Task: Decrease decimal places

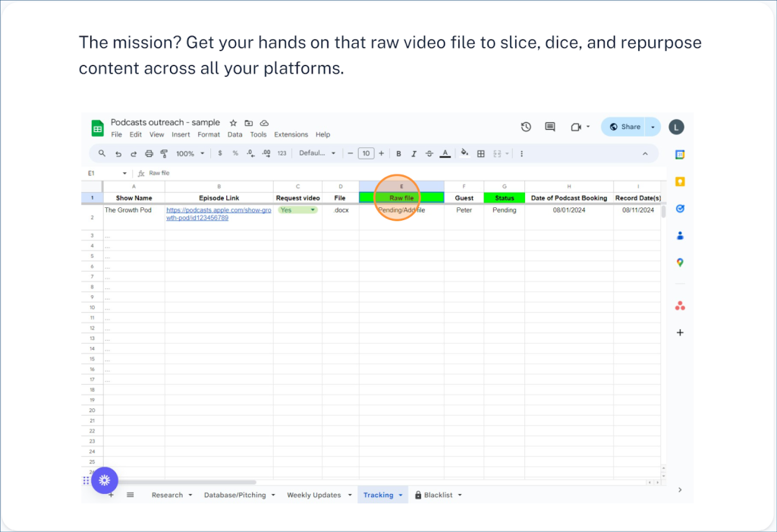Action: click(250, 153)
